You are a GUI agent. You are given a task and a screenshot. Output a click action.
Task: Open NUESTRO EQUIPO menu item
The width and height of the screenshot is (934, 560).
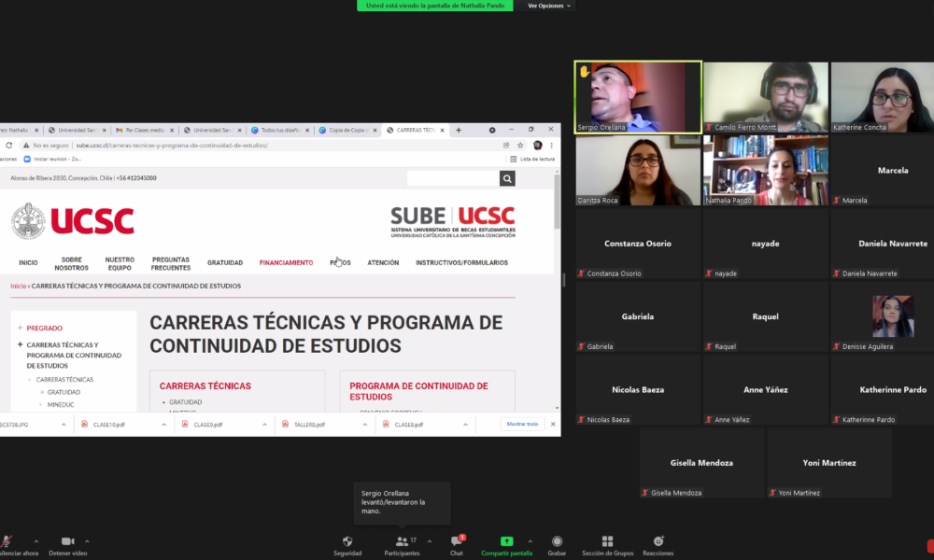pyautogui.click(x=120, y=263)
